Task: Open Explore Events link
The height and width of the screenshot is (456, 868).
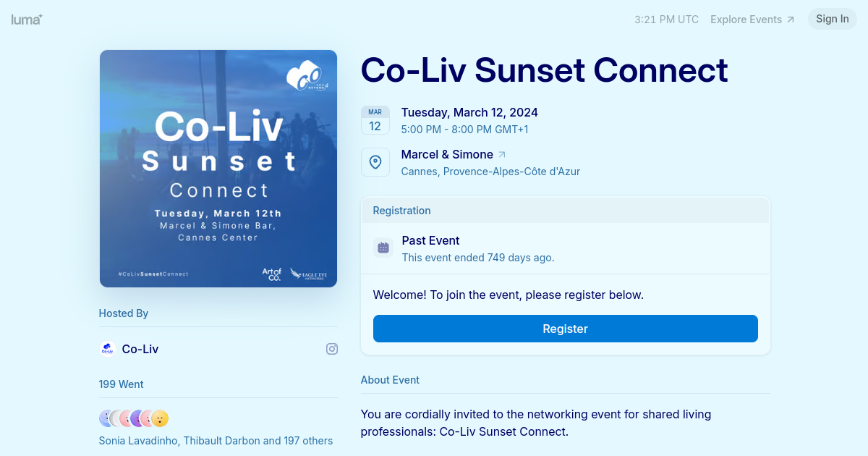Action: pyautogui.click(x=752, y=20)
